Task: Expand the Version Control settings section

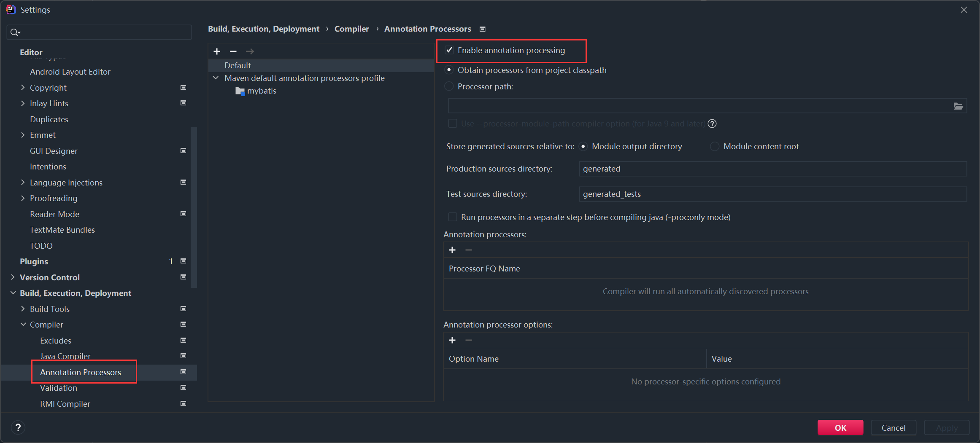Action: click(13, 277)
